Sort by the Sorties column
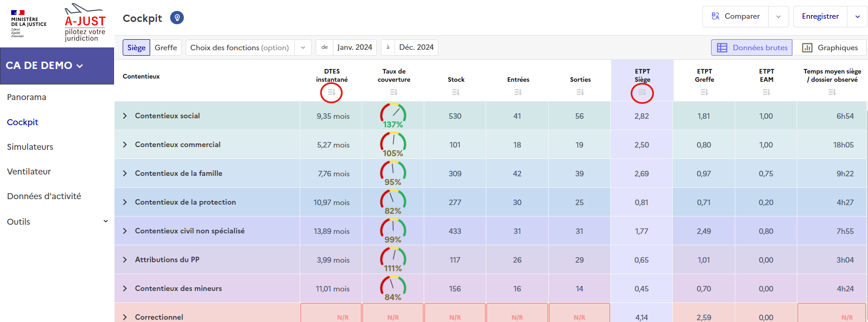 click(x=580, y=93)
